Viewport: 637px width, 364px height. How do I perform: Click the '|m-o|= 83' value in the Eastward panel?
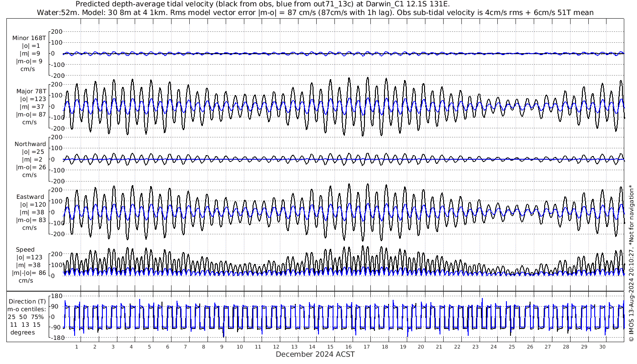coord(31,220)
